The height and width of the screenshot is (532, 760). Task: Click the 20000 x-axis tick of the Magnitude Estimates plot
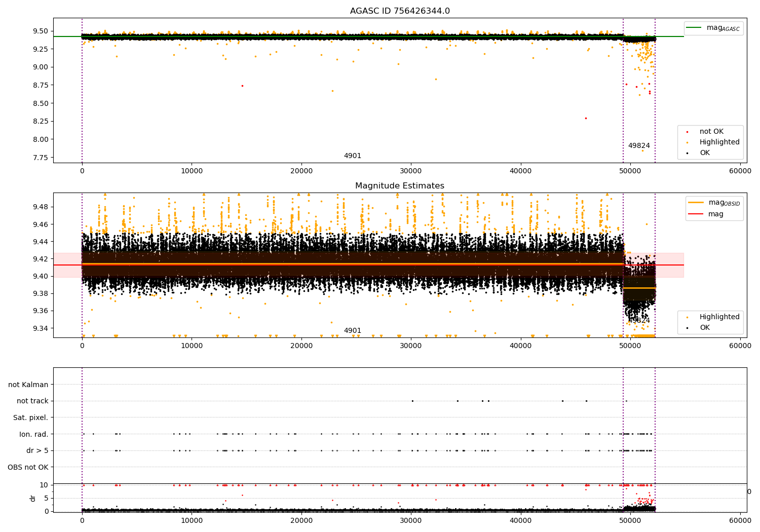point(301,346)
